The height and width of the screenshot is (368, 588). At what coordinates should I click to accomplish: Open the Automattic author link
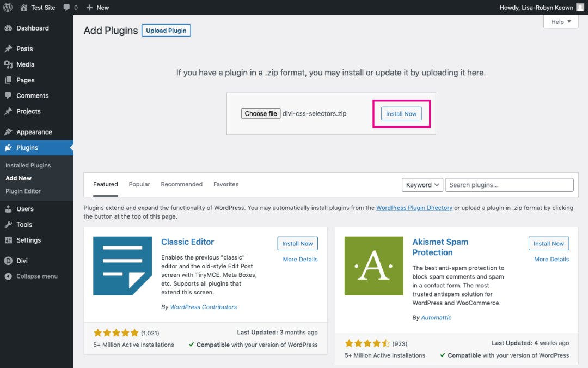click(436, 318)
